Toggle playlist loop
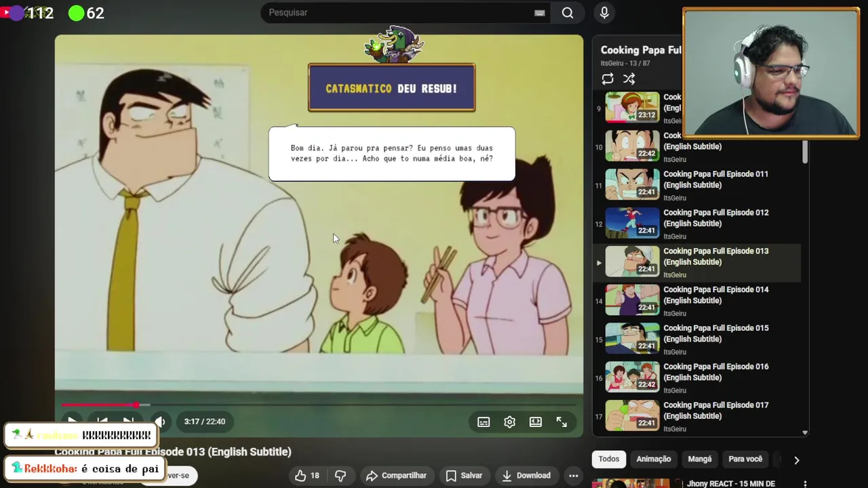Screen dimensions: 868x488 point(608,79)
